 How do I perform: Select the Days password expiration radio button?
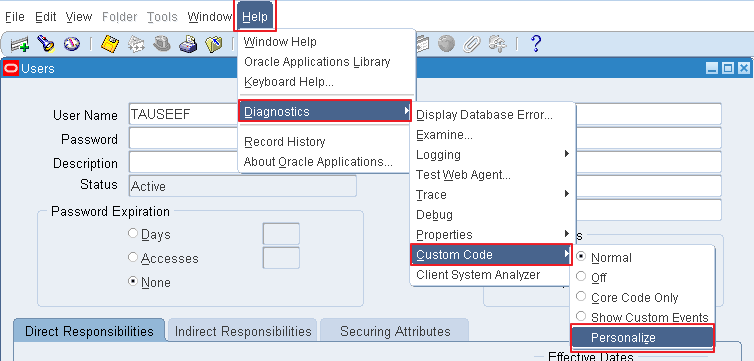point(133,233)
